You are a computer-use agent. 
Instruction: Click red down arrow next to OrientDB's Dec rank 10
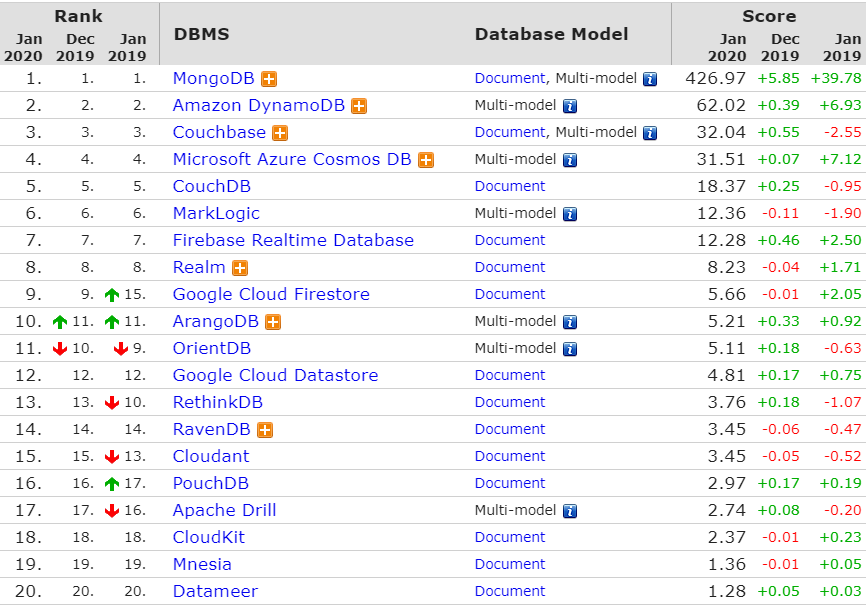[x=60, y=349]
